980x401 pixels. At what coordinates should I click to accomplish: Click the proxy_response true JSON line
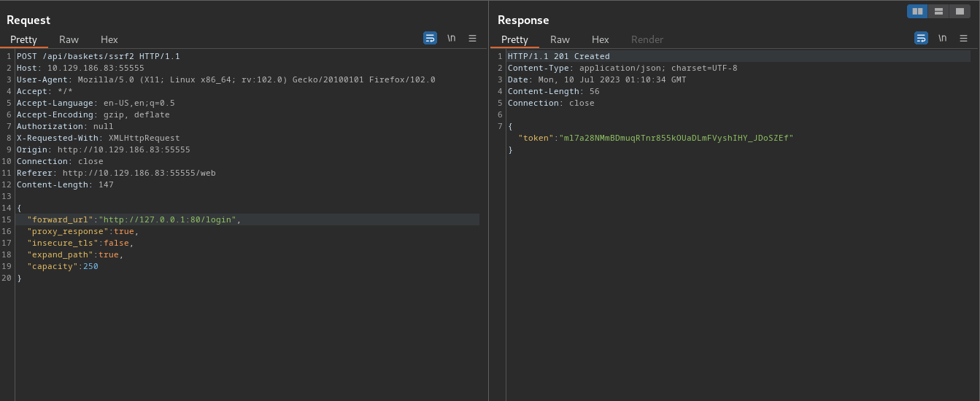point(82,231)
